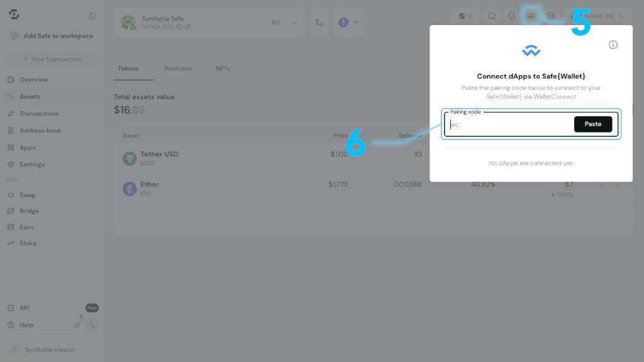This screenshot has height=362, width=644.
Task: Open Stake under Defi
Action: tap(28, 243)
